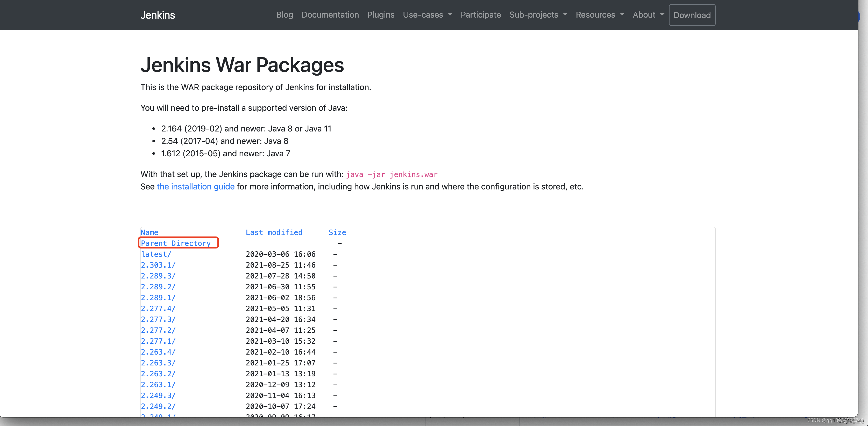Open the 2.277.3/ version folder
This screenshot has height=426, width=868.
coord(158,319)
